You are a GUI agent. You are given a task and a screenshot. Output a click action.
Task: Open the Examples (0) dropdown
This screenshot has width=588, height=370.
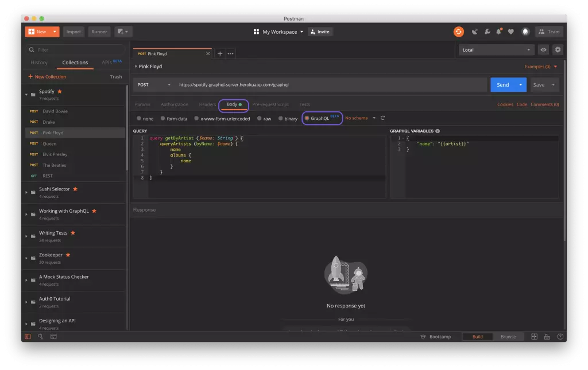(541, 67)
